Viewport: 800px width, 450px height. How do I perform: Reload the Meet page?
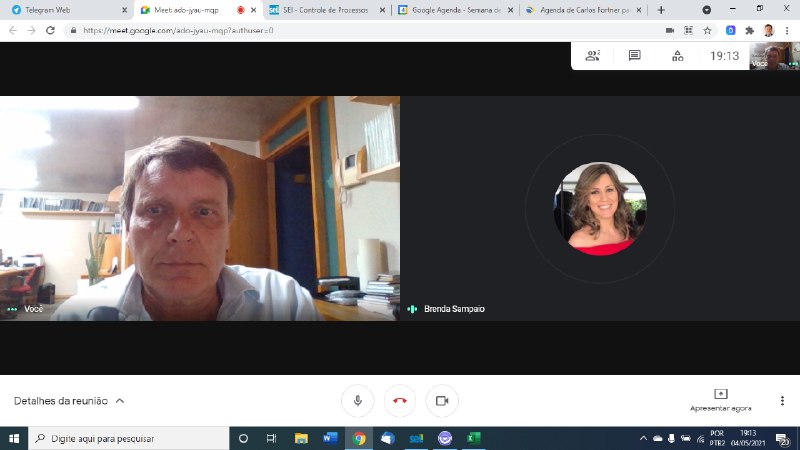[x=50, y=31]
